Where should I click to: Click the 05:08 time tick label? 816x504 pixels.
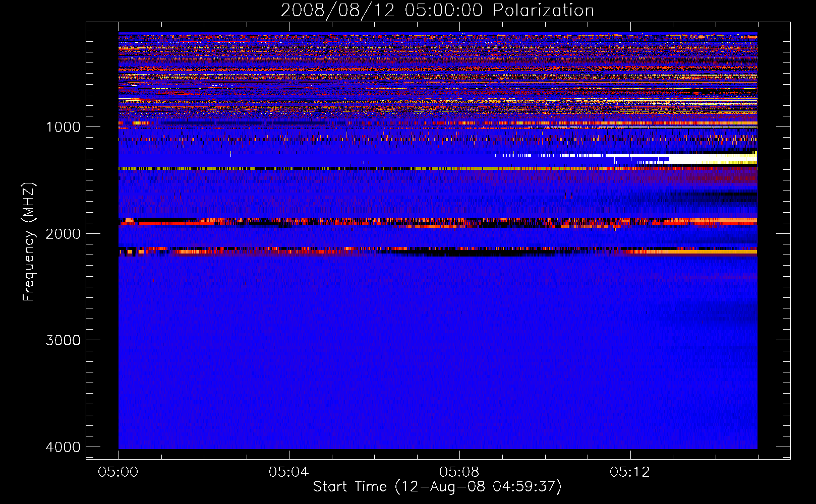point(459,472)
